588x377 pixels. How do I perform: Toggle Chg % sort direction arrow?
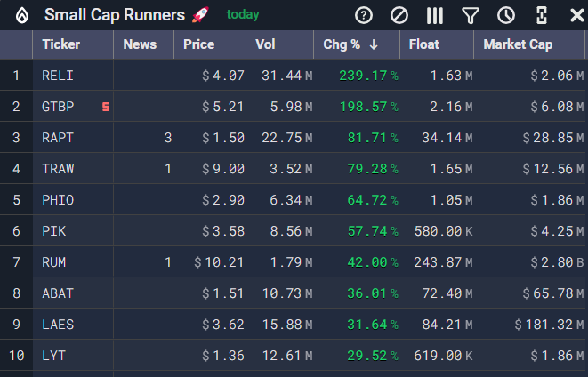tap(374, 44)
